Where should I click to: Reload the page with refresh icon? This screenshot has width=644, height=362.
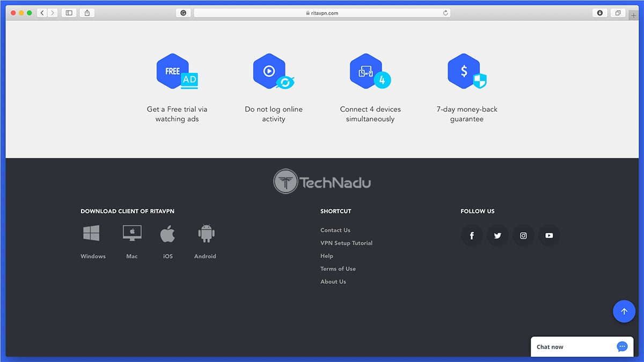pyautogui.click(x=445, y=13)
